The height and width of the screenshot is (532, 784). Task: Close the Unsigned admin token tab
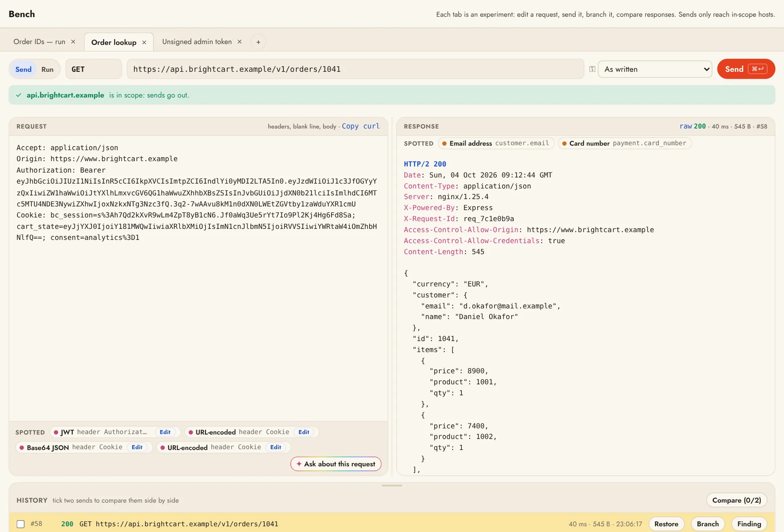(x=240, y=42)
